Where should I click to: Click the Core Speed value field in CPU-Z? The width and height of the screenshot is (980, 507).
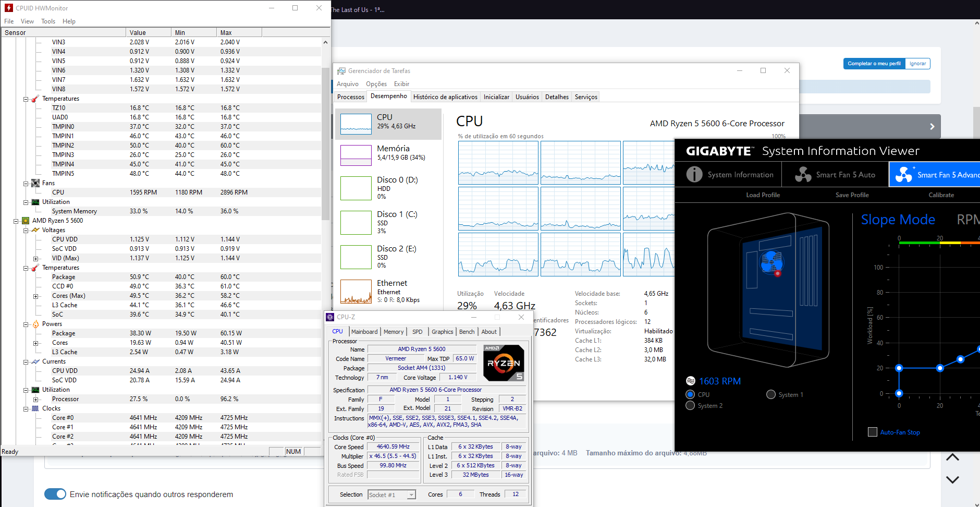point(393,447)
